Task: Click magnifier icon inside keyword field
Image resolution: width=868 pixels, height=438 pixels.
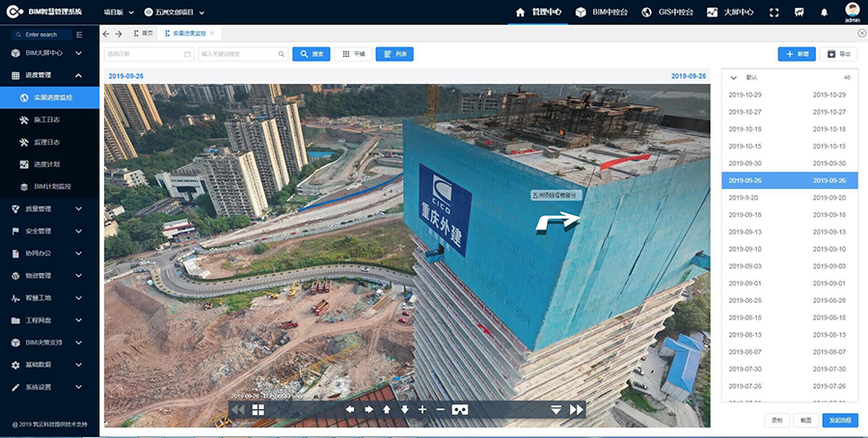Action: click(x=282, y=54)
